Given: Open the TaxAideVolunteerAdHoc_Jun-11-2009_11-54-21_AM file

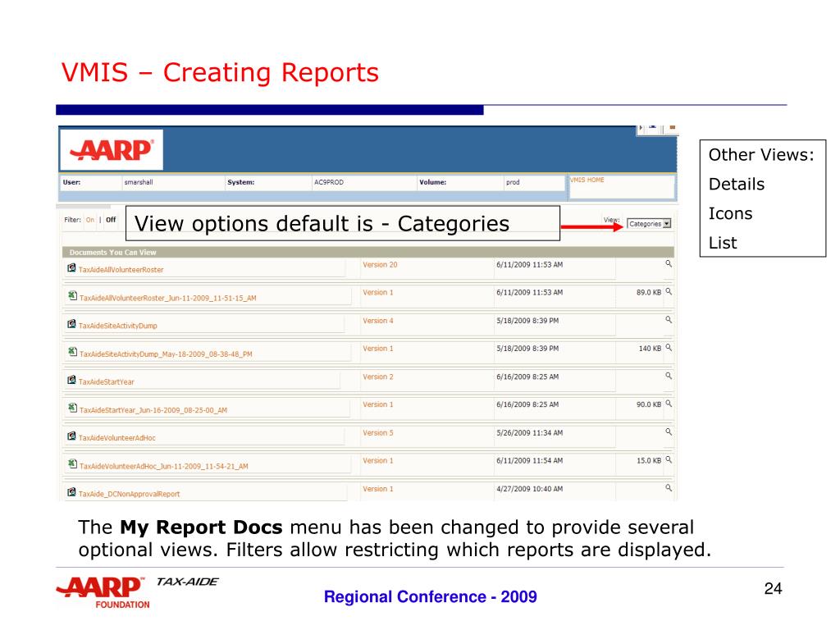Looking at the screenshot, I should click(164, 466).
